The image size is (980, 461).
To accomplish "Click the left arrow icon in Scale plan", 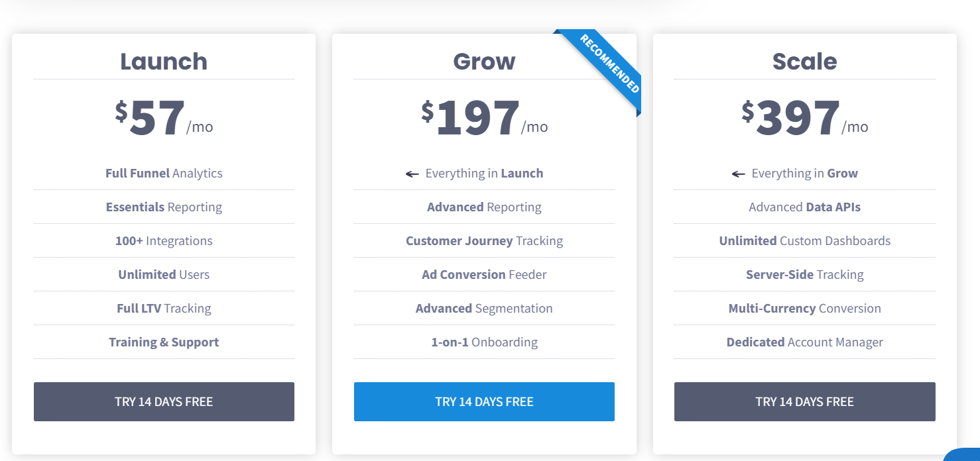I will point(739,174).
